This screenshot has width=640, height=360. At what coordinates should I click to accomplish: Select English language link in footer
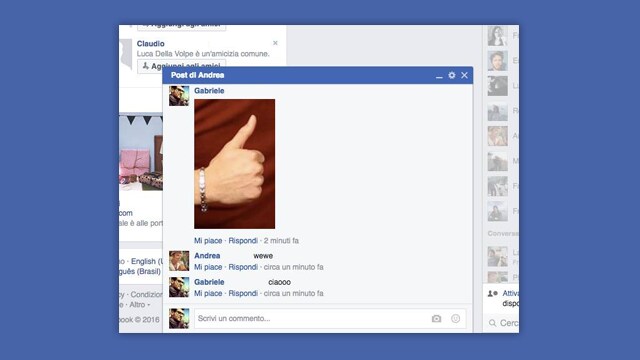pos(147,261)
